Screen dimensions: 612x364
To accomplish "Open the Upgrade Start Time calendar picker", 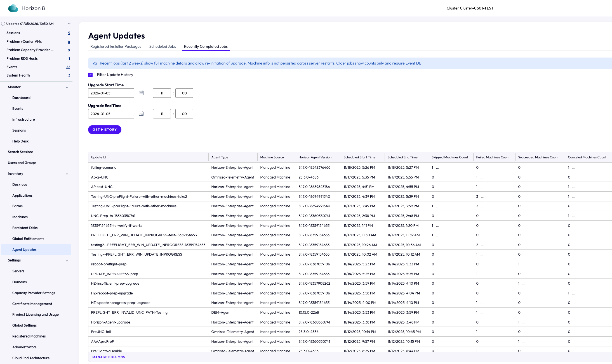I will point(141,93).
